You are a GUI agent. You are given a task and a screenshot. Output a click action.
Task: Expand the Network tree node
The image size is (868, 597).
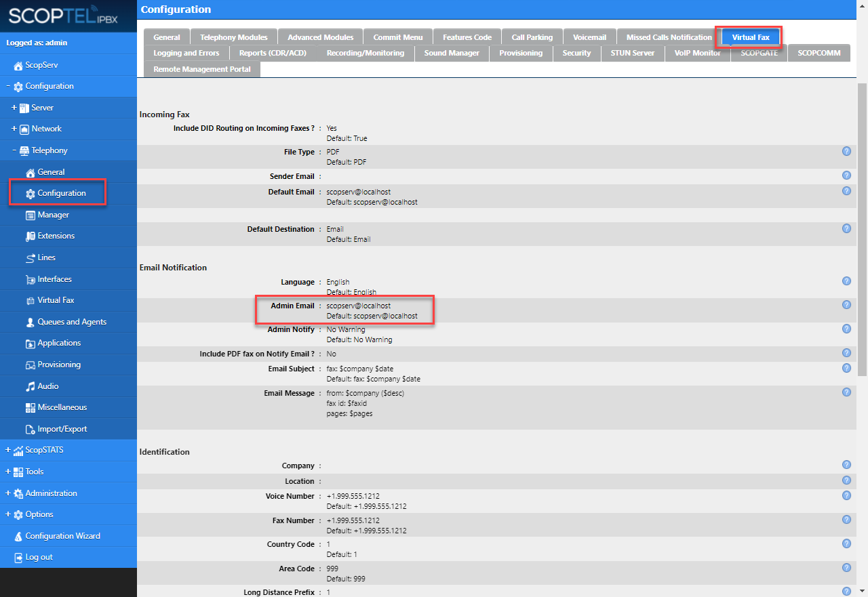14,129
